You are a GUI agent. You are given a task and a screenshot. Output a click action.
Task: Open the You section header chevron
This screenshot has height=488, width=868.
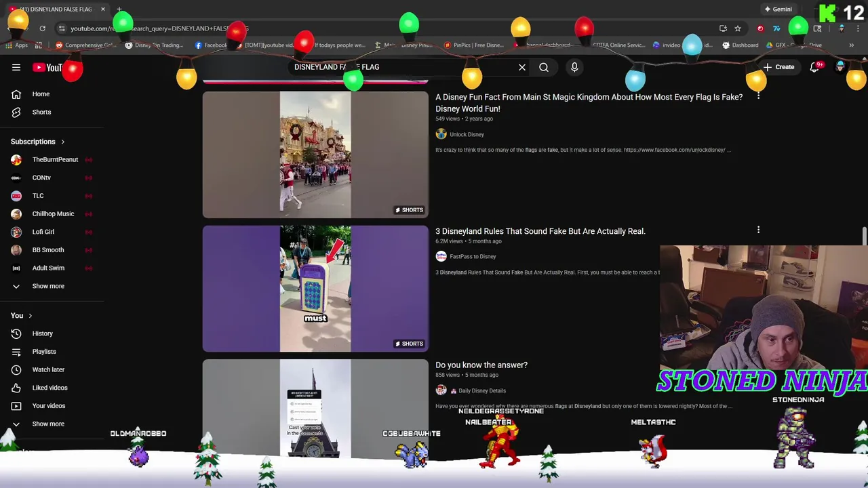tap(30, 315)
